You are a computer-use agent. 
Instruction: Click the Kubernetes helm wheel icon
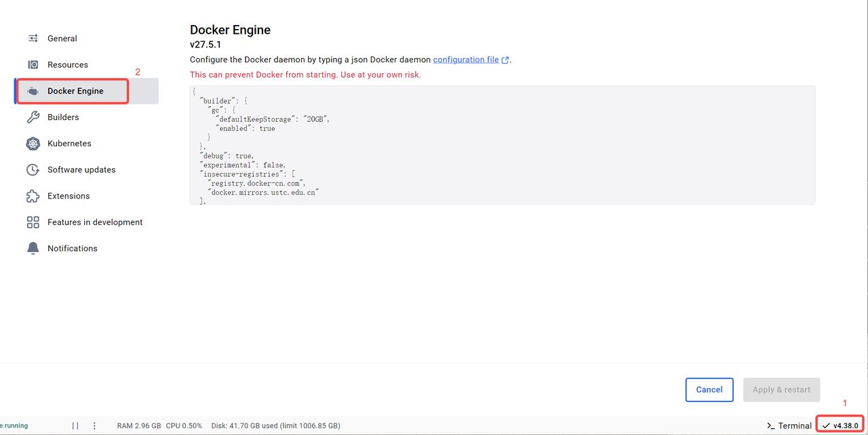(x=33, y=144)
